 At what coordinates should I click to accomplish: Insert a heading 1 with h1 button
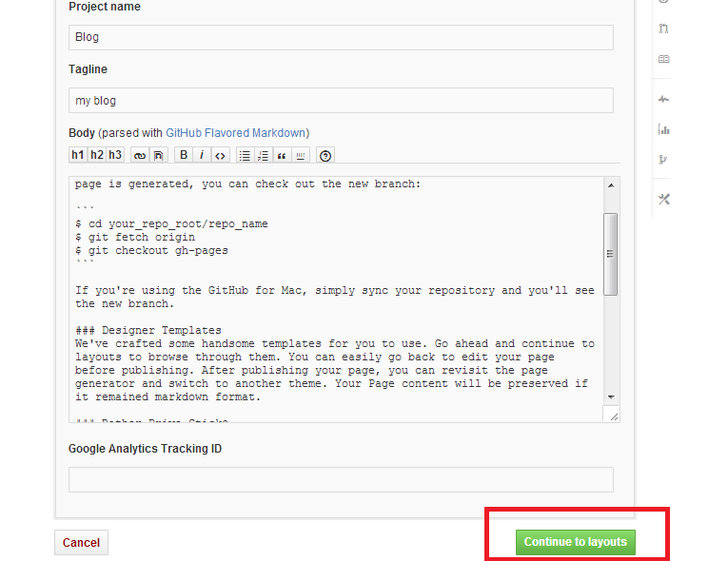coord(77,155)
